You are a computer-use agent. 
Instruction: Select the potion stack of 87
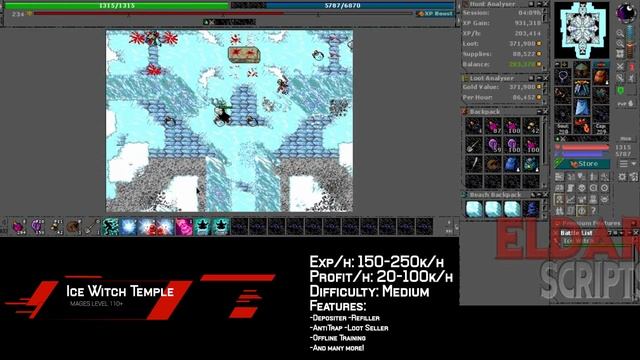pos(493,126)
